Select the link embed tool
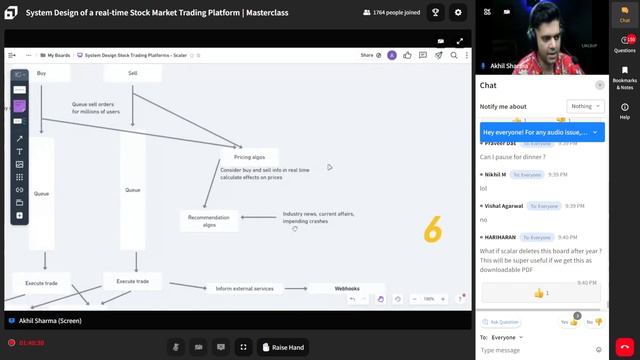 (20, 190)
